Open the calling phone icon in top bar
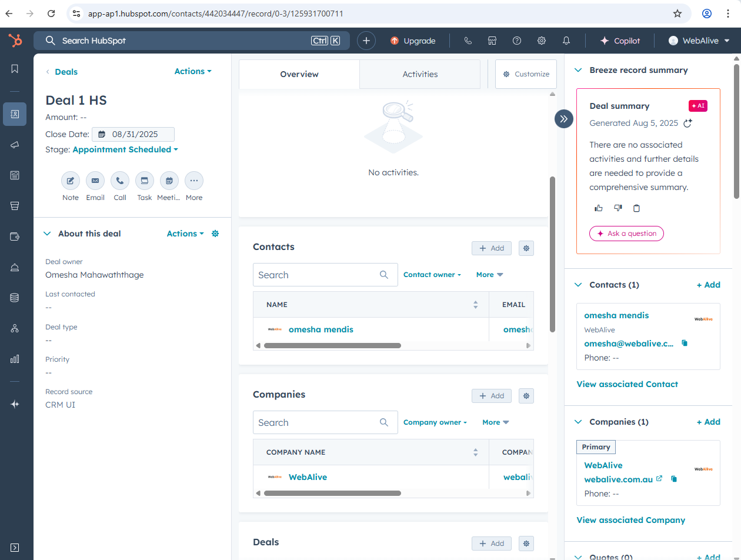 [468, 41]
